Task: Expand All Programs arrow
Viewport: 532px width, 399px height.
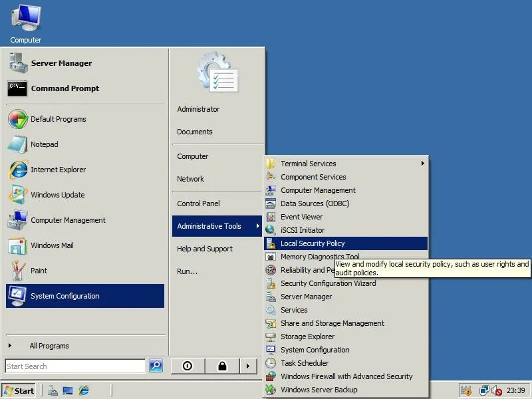Action: coord(10,345)
